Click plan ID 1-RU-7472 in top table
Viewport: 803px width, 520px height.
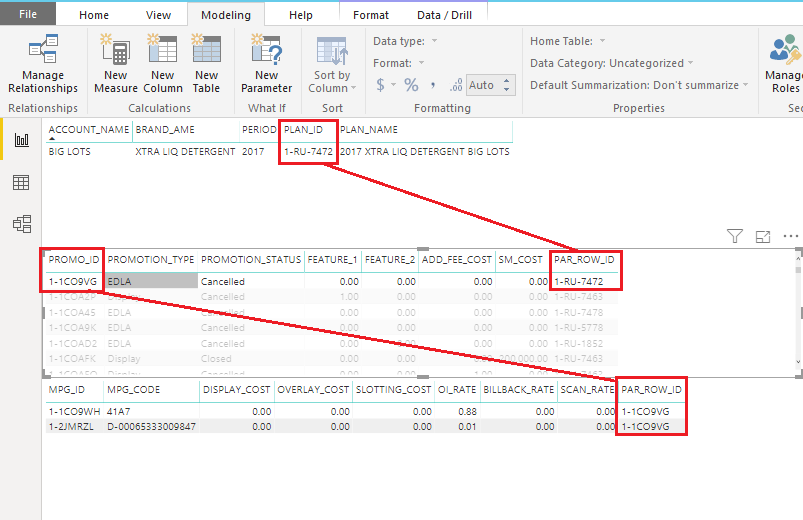pyautogui.click(x=308, y=152)
